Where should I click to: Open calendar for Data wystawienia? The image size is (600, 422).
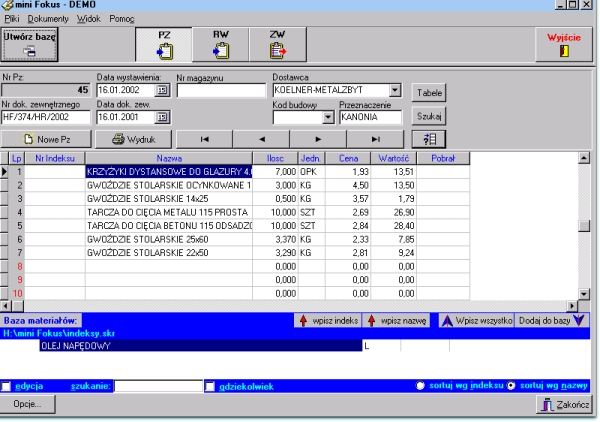(162, 90)
